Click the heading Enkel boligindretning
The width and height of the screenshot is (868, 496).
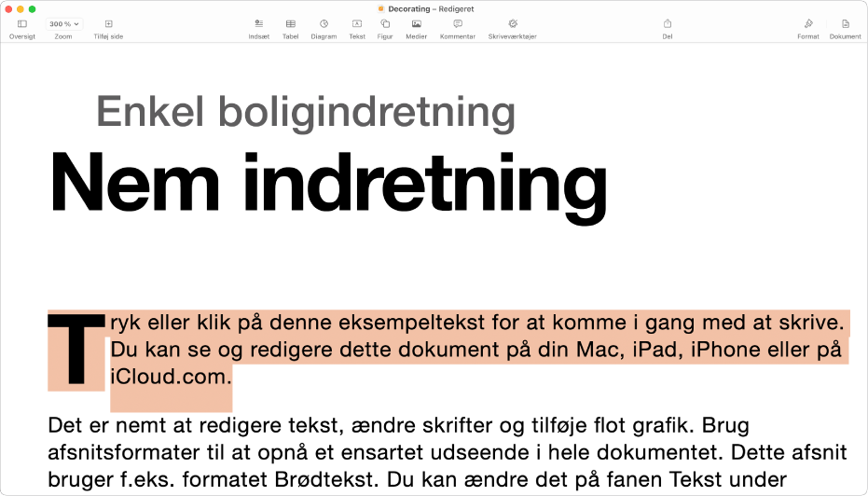pos(306,113)
